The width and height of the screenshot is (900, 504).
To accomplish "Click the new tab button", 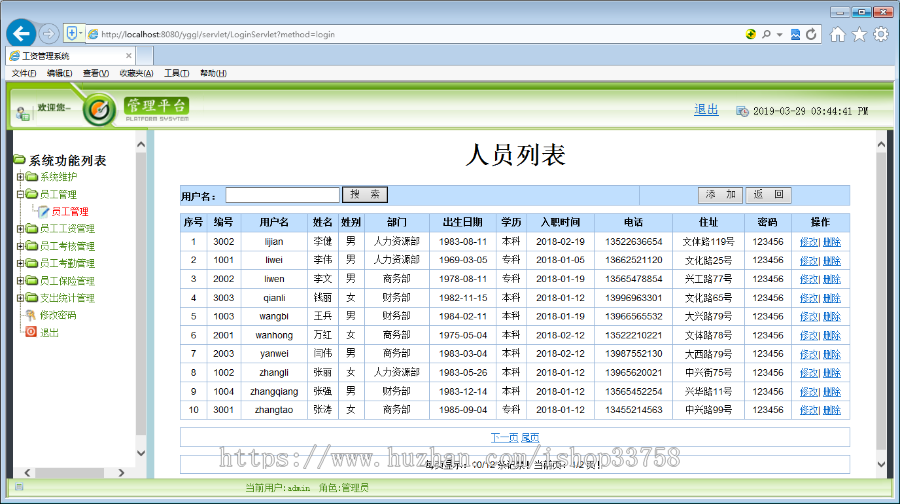I will [145, 56].
